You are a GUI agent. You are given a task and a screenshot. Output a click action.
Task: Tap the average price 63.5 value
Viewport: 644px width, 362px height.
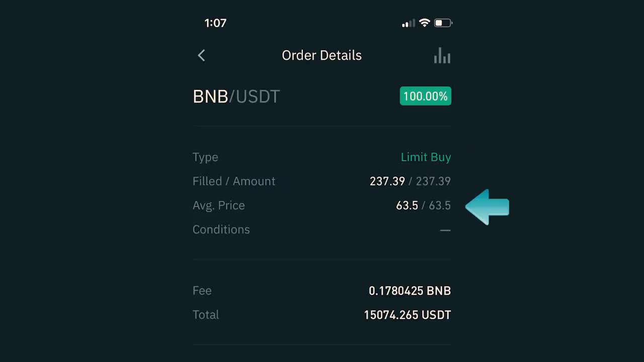[407, 205]
